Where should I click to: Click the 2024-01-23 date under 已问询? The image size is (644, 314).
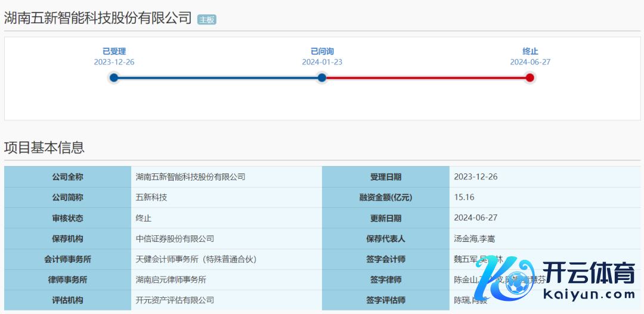point(322,62)
